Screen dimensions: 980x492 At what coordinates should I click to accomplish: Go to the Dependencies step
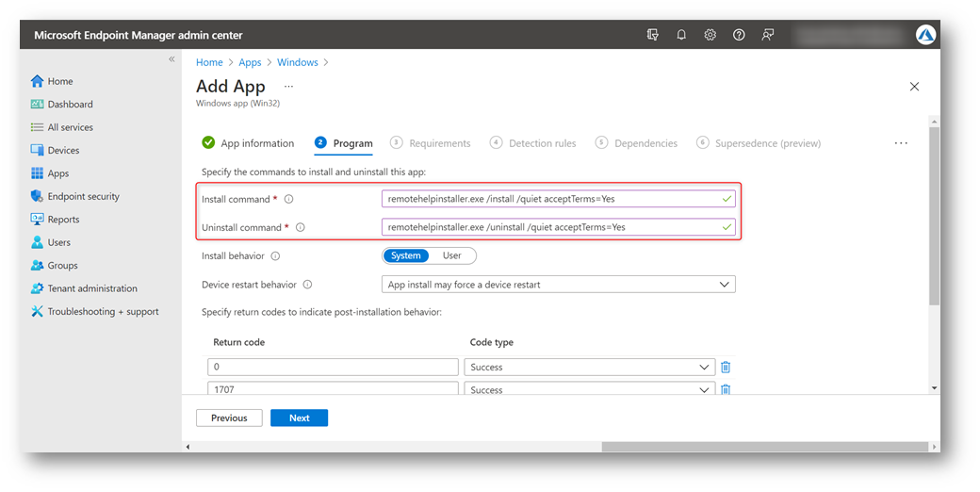point(636,143)
